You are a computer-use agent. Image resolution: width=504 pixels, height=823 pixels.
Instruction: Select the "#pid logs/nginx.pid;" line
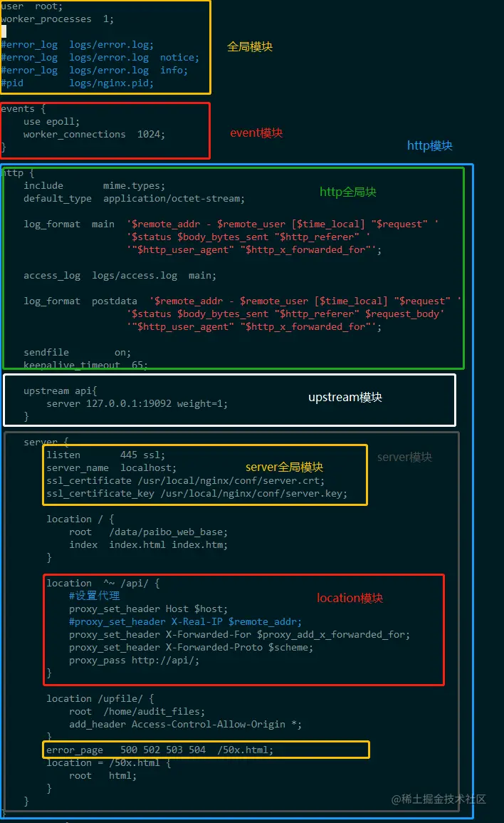pyautogui.click(x=77, y=83)
